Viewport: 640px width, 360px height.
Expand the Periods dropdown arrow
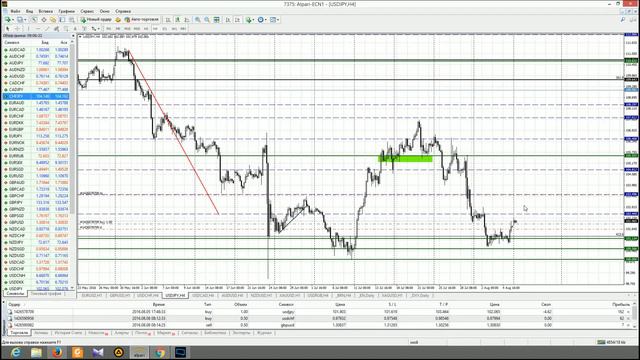point(266,20)
